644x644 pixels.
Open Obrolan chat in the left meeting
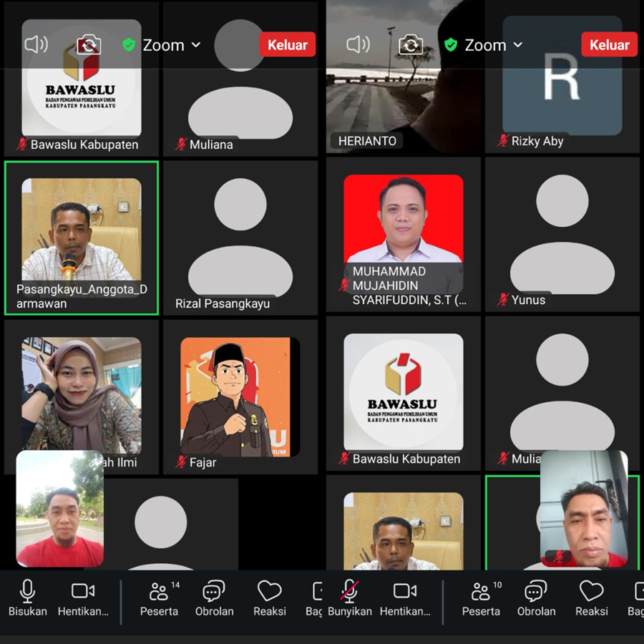tap(214, 598)
